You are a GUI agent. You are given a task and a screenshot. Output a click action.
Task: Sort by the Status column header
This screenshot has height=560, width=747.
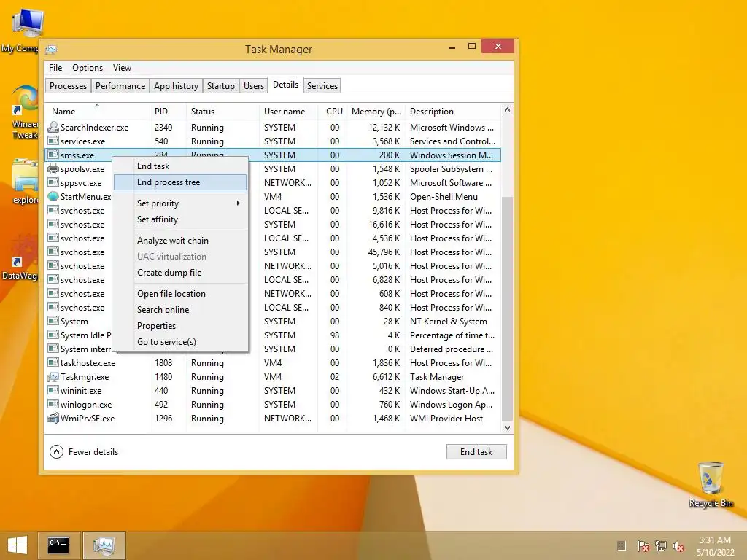tap(222, 112)
